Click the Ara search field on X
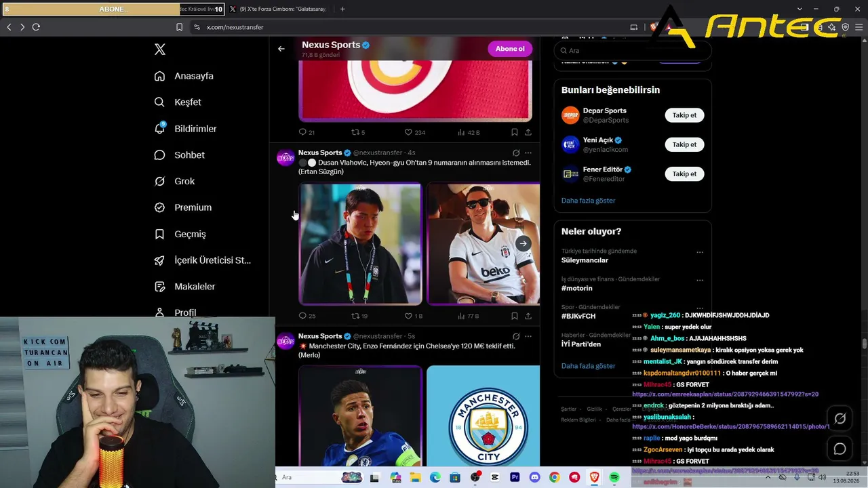Image resolution: width=868 pixels, height=488 pixels. pyautogui.click(x=632, y=51)
